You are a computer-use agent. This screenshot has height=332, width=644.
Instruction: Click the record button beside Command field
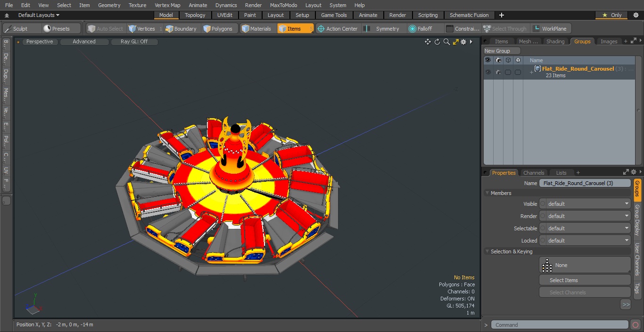[635, 325]
